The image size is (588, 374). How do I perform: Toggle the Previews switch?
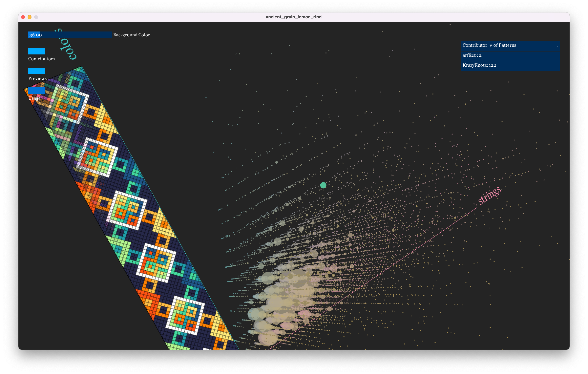36,71
